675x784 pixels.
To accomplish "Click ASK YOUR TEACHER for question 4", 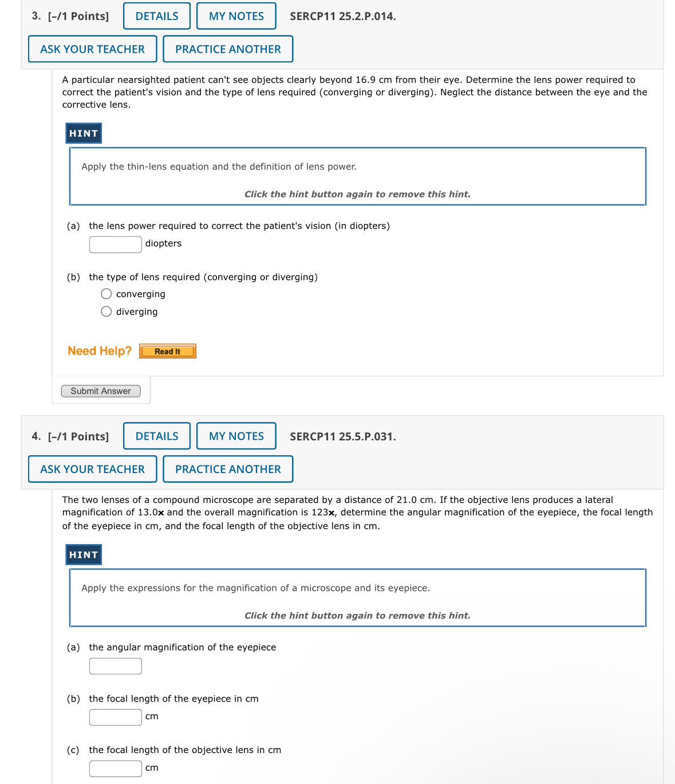I will tap(92, 469).
